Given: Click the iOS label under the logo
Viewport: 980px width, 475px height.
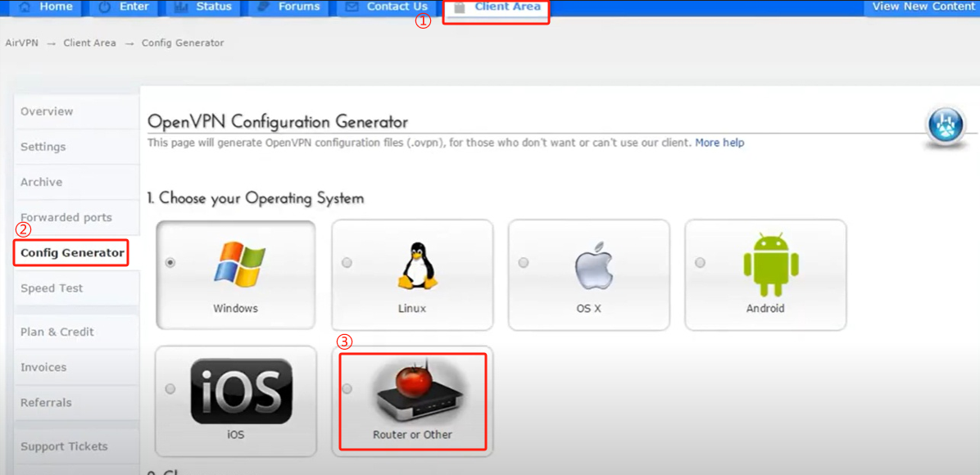Looking at the screenshot, I should pyautogui.click(x=236, y=434).
